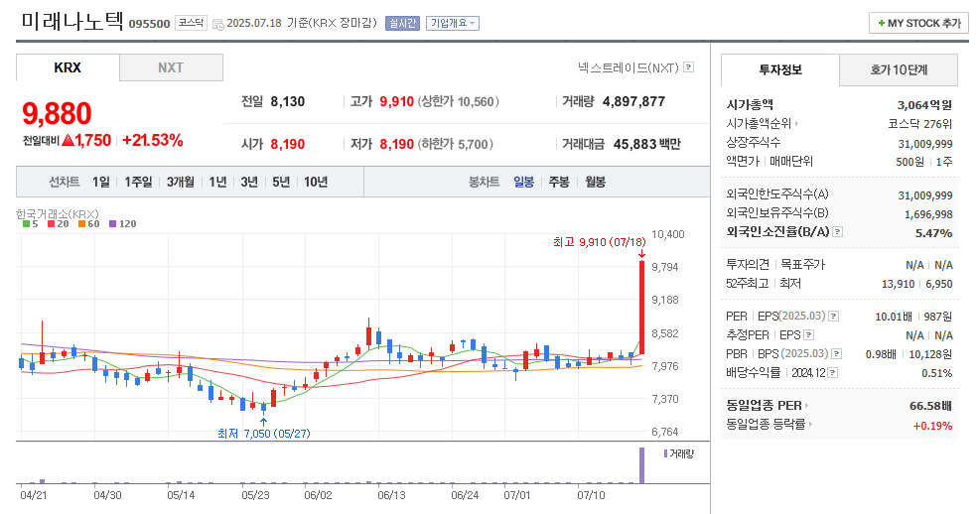Click the arrow next to 시가총액순위
This screenshot has height=514, width=980.
click(x=797, y=124)
